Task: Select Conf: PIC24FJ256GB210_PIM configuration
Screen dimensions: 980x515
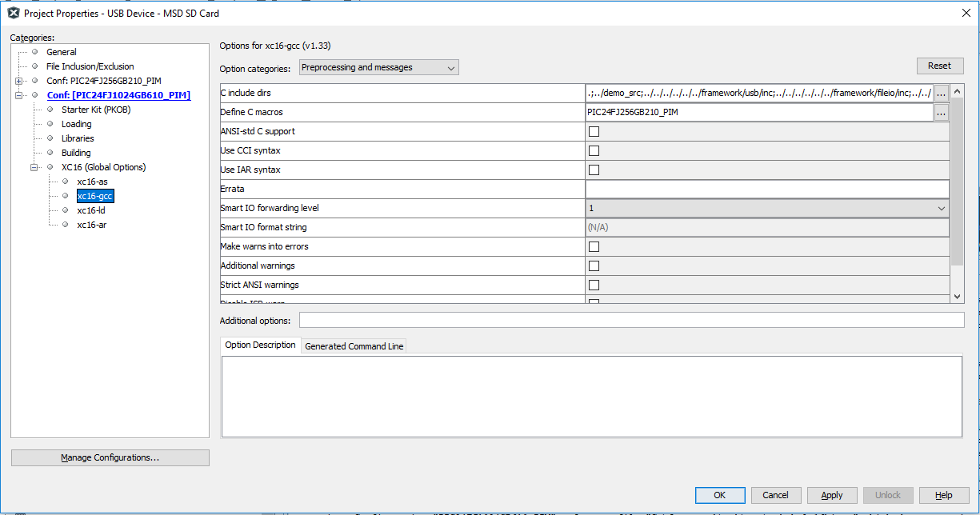Action: 104,81
